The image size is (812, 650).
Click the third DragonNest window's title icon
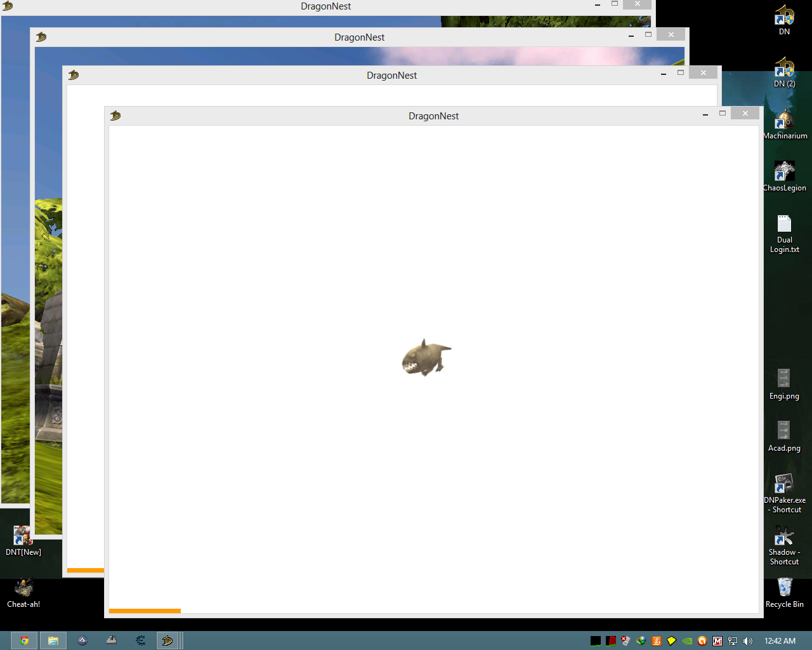click(x=73, y=75)
